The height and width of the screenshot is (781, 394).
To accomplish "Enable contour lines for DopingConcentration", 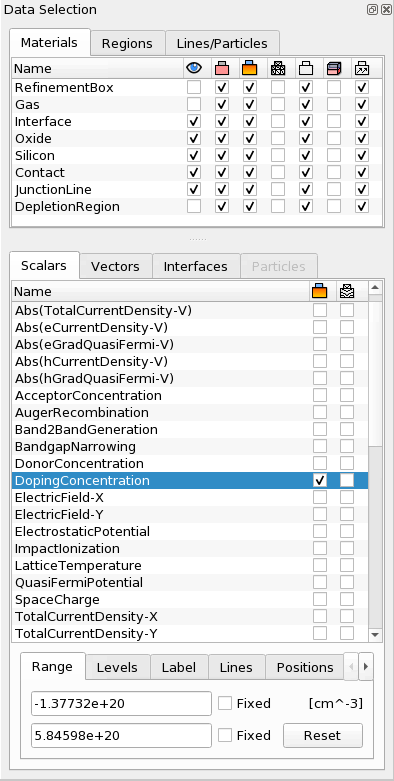I will pyautogui.click(x=347, y=481).
